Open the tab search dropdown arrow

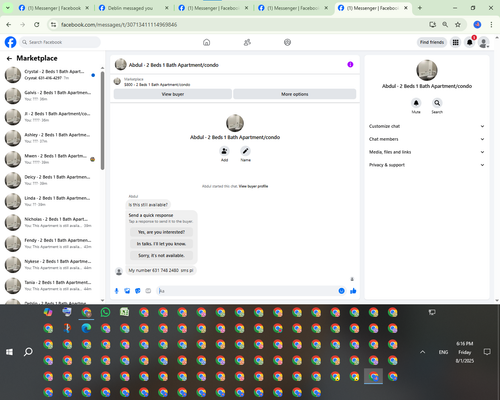pos(7,8)
